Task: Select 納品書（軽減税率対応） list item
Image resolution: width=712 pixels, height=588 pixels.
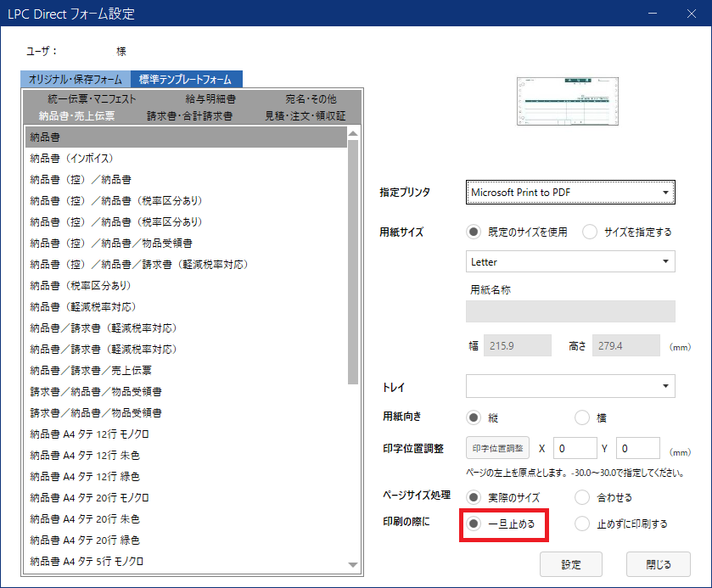Action: coord(186,307)
